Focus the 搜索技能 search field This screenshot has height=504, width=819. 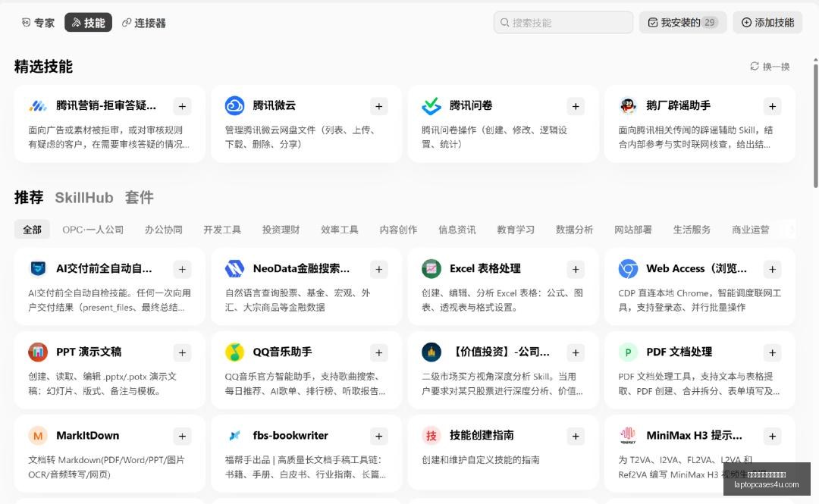(x=563, y=23)
